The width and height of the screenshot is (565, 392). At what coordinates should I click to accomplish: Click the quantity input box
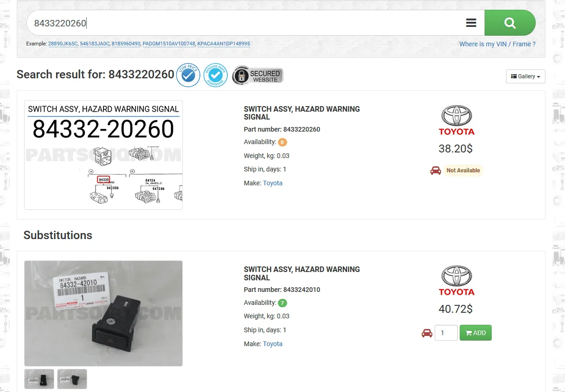446,333
